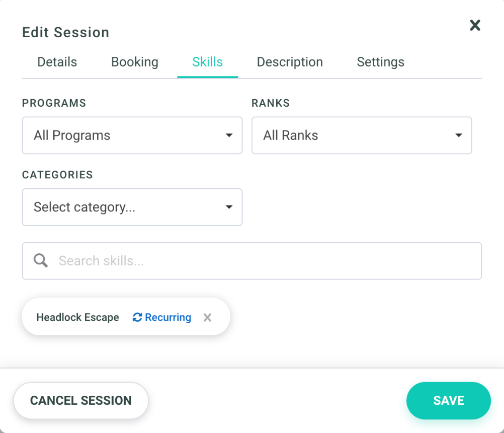Click the Select category dropdown arrow
Screen dimensions: 504x433
229,207
